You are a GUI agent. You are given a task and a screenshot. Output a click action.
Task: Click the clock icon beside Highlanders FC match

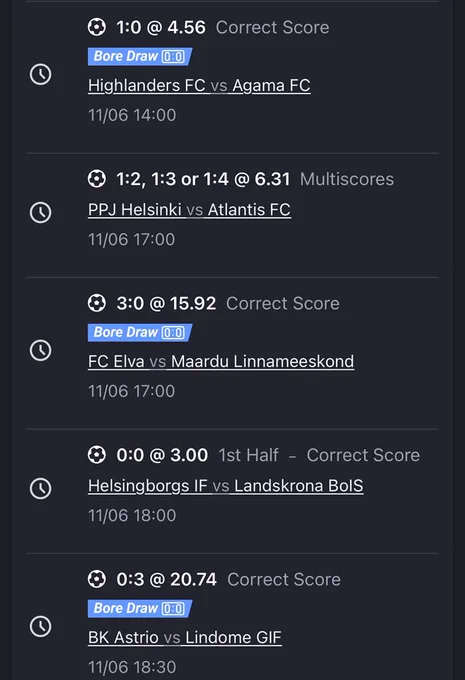point(40,74)
